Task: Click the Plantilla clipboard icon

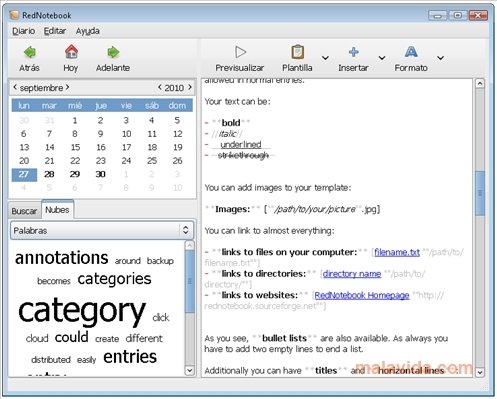Action: point(297,52)
